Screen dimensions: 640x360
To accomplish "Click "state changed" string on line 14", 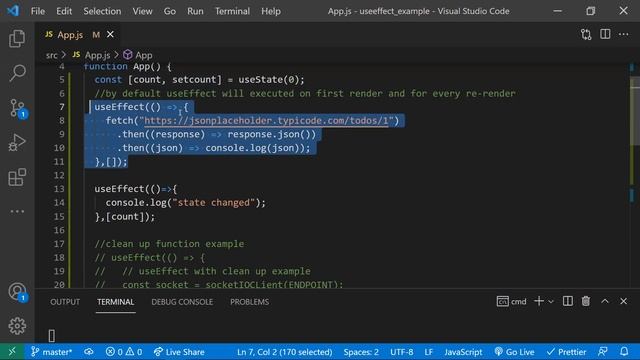I will click(213, 203).
